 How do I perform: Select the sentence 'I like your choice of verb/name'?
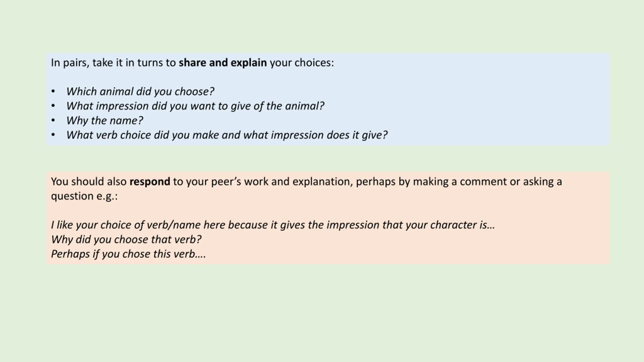(x=273, y=225)
